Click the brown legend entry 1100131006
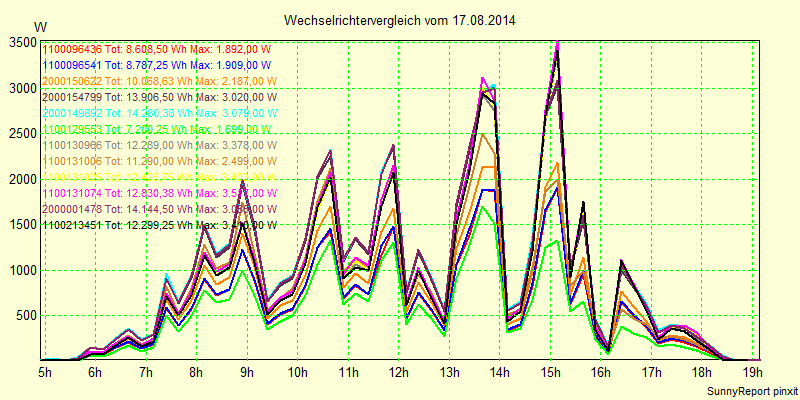 tap(160, 161)
